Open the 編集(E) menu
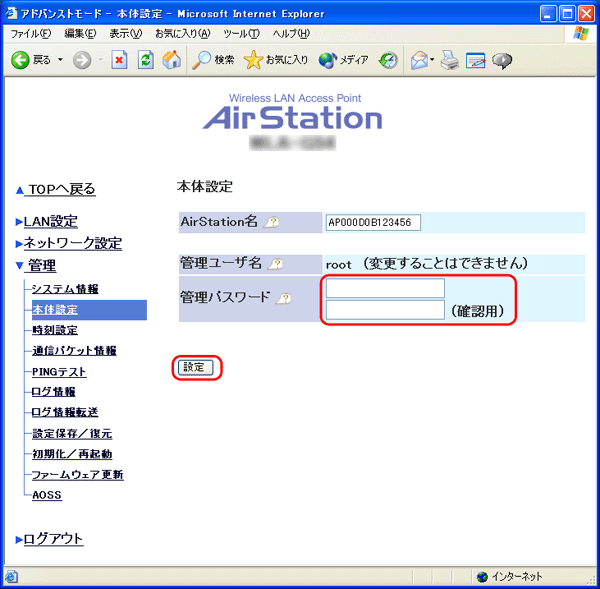This screenshot has height=589, width=600. pyautogui.click(x=80, y=34)
